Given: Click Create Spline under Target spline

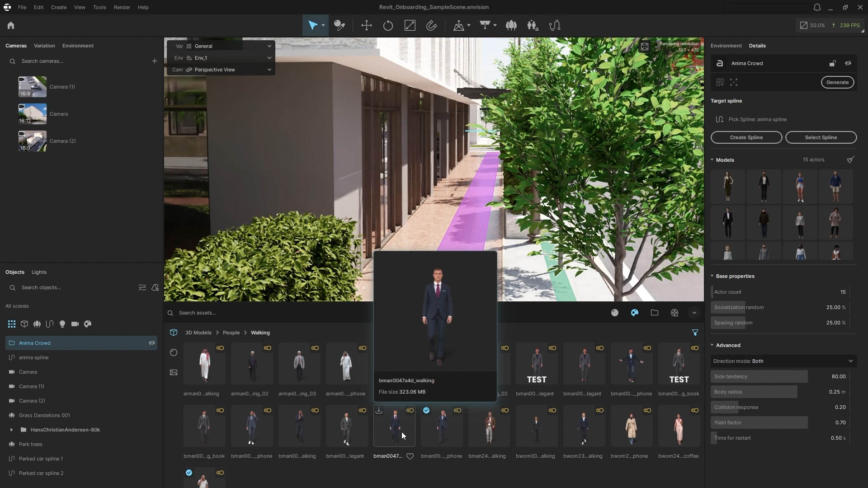Looking at the screenshot, I should point(746,137).
